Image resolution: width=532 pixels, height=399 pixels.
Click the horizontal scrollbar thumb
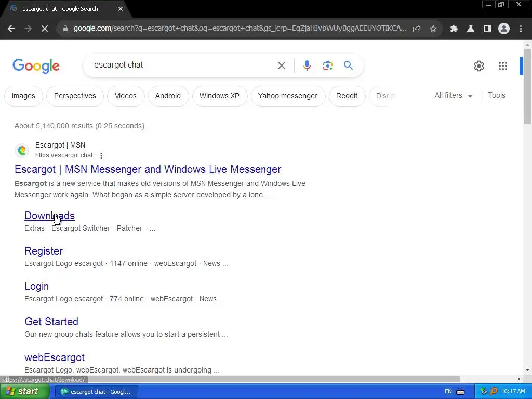231,379
